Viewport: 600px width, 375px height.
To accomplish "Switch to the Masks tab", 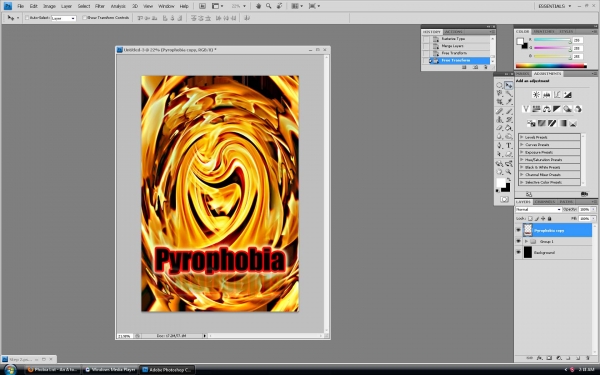I will pyautogui.click(x=522, y=73).
